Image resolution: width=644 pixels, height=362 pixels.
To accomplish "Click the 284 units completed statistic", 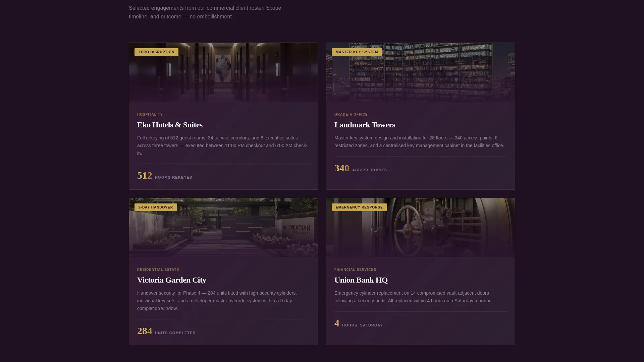I will pyautogui.click(x=166, y=331).
